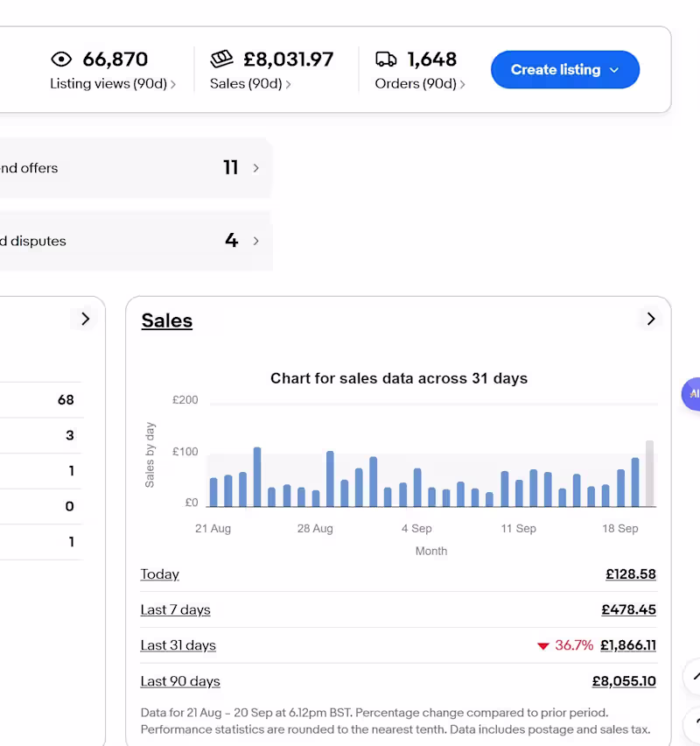The width and height of the screenshot is (700, 746).
Task: Click the 28 Aug axis label
Action: pos(315,529)
